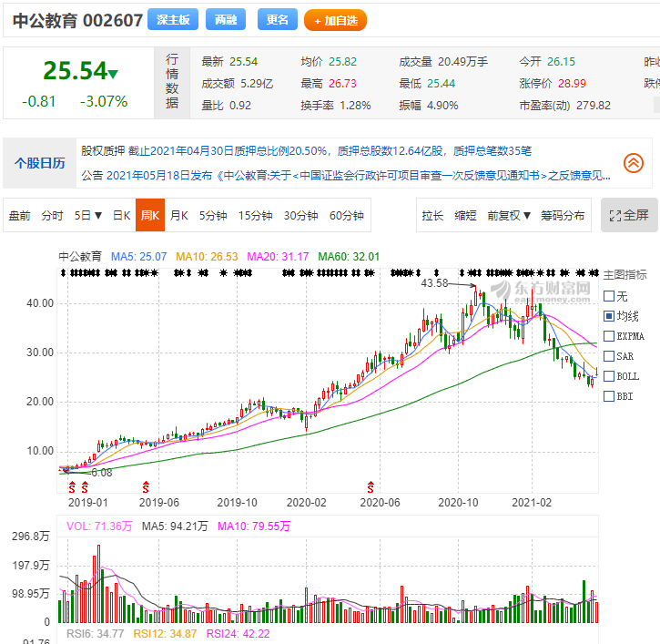This screenshot has width=660, height=644.
Task: Click the VOL: 71.36万 volume label
Action: click(99, 526)
